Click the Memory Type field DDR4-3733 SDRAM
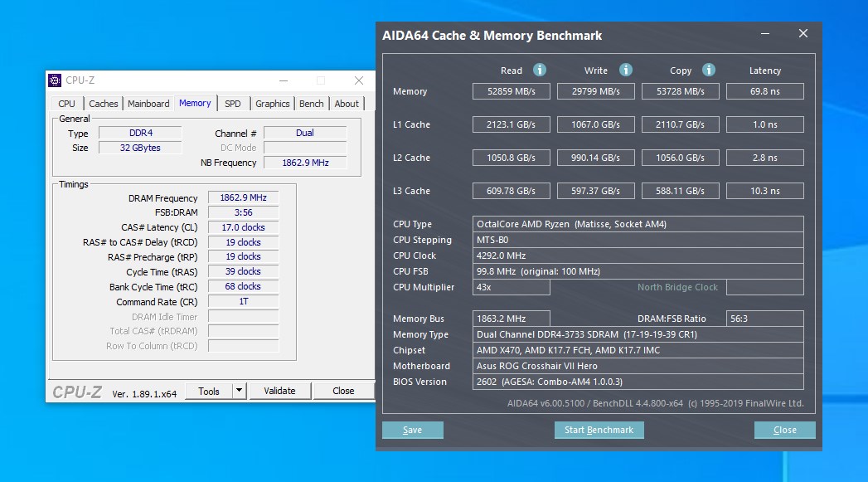 (x=638, y=334)
